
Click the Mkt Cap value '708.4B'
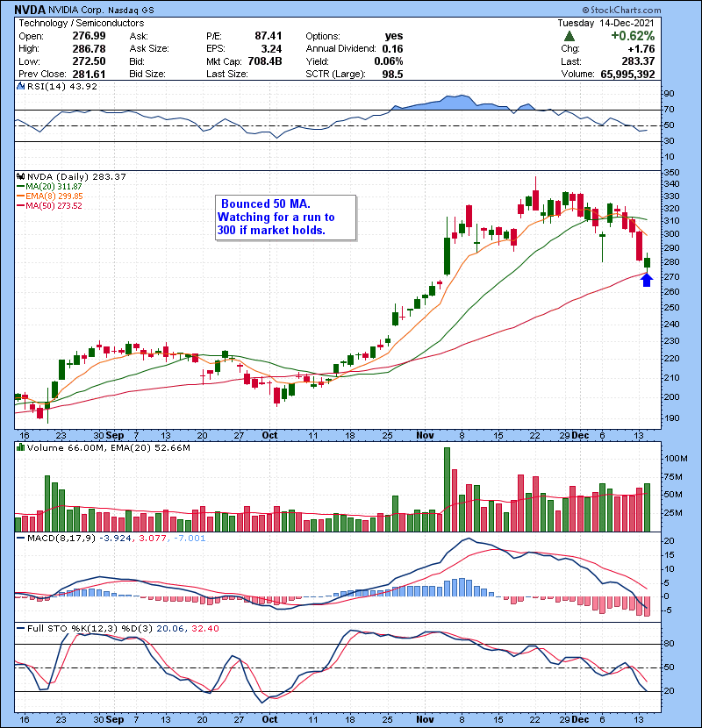[x=265, y=61]
